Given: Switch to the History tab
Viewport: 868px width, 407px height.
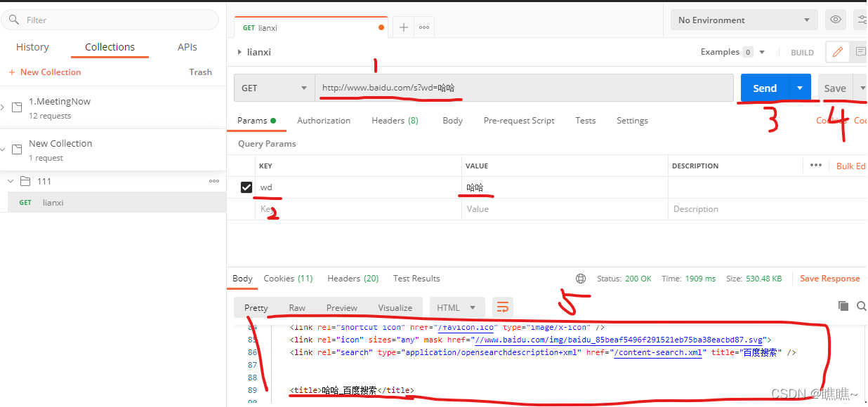Looking at the screenshot, I should coord(32,47).
